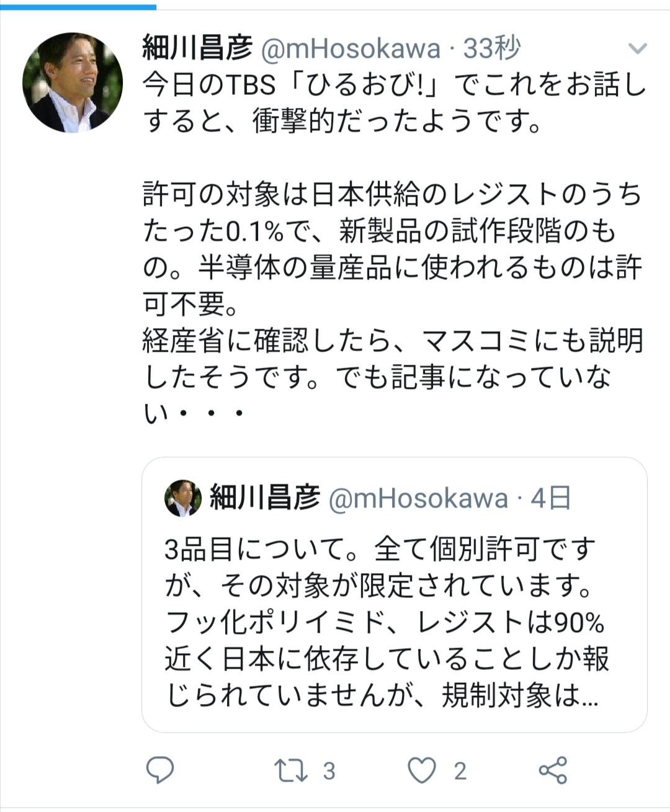Viewport: 670px width, 812px height.
Task: Click the paragraph beginning 許可の対象は日本供給
Action: (392, 249)
